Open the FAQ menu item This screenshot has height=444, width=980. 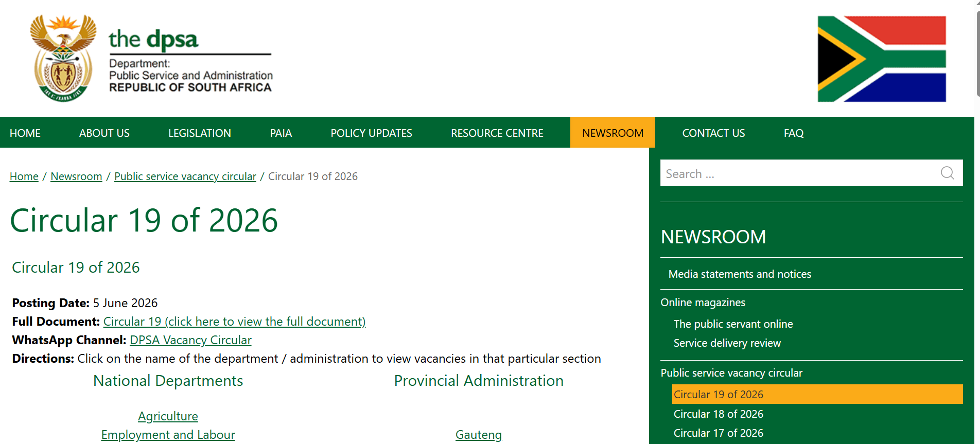click(x=794, y=133)
